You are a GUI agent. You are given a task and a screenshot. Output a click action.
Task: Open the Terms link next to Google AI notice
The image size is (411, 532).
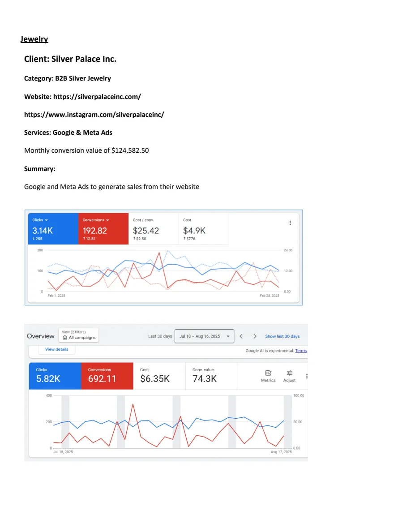tap(301, 351)
